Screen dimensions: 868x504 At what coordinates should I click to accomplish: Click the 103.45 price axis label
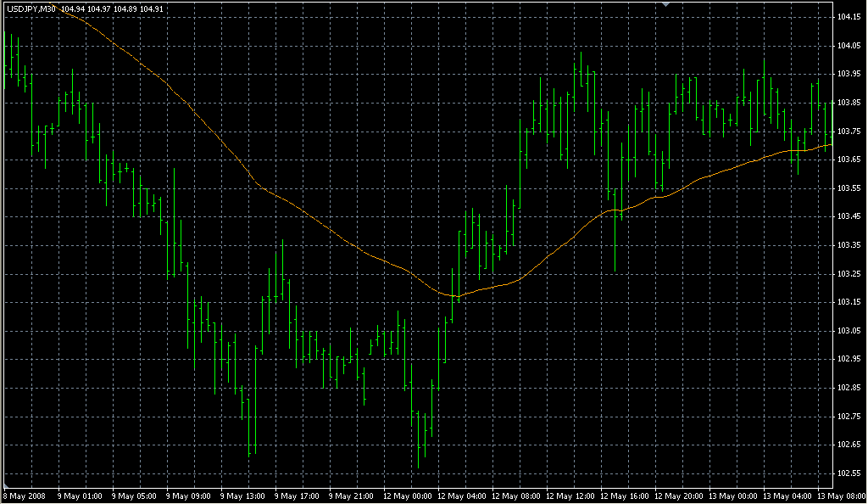(x=849, y=216)
